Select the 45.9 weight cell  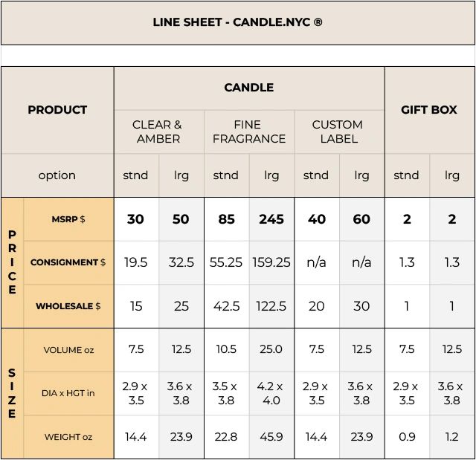(x=271, y=437)
